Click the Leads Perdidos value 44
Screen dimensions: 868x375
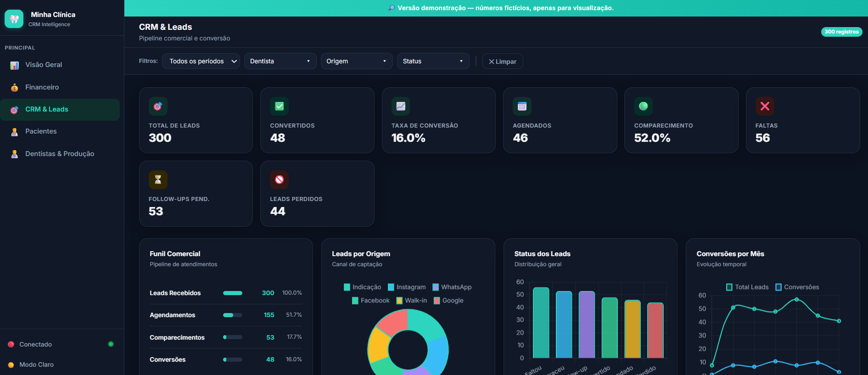click(x=278, y=211)
